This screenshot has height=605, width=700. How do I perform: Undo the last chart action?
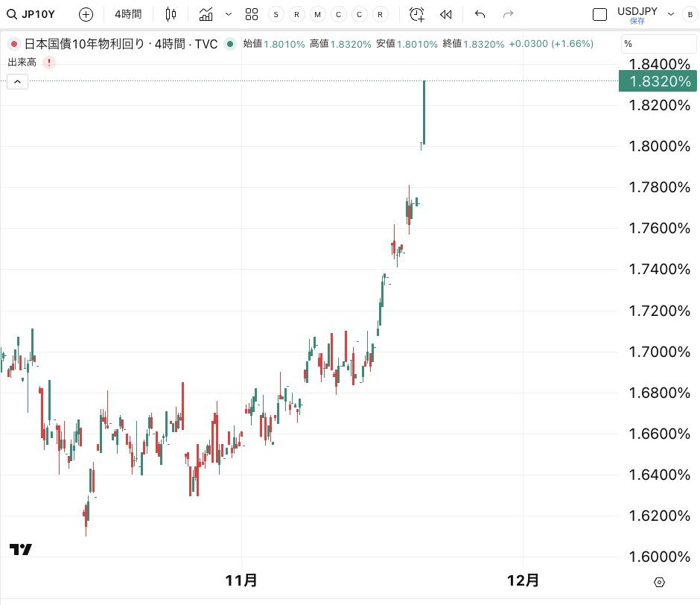pyautogui.click(x=480, y=14)
